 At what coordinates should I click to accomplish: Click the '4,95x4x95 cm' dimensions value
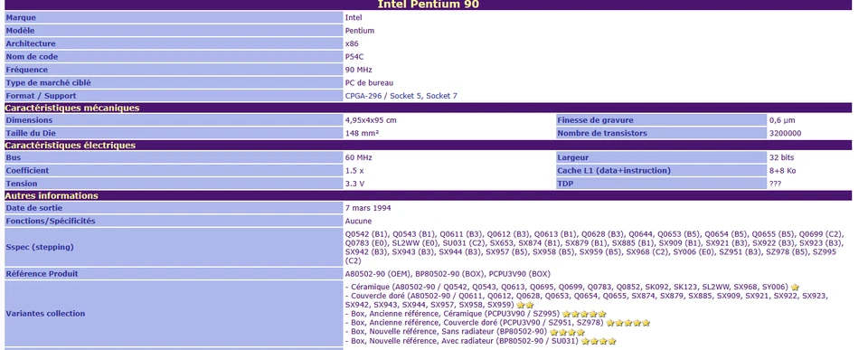point(371,120)
